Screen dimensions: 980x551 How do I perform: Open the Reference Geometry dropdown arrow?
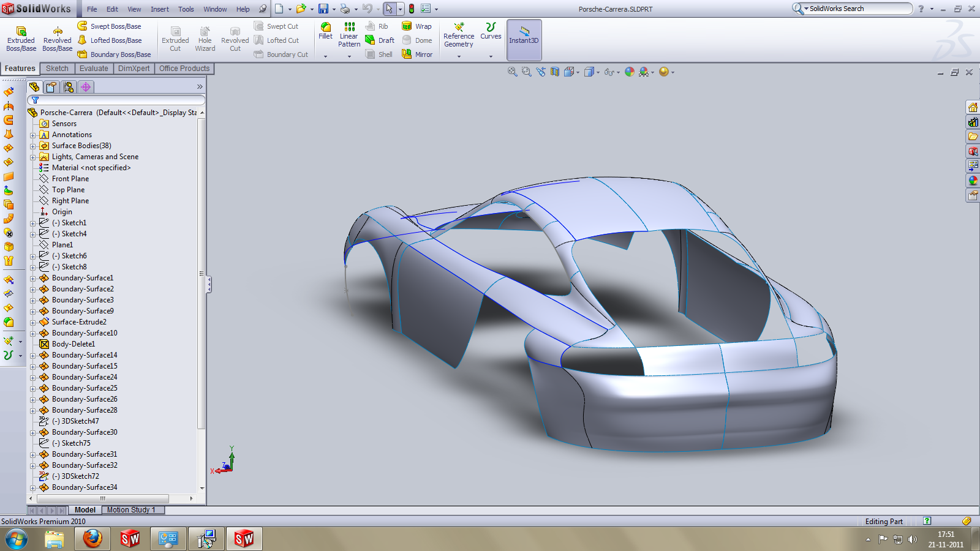[459, 56]
